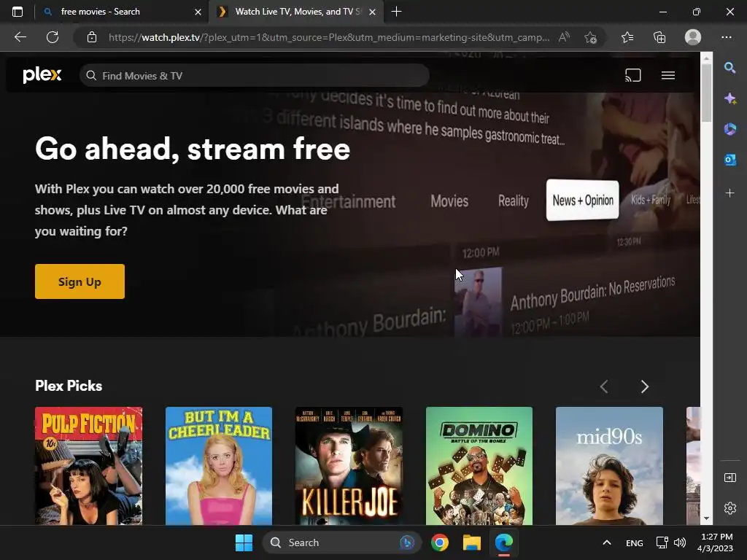Click the page scrollbar down arrow
Viewport: 747px width, 560px height.
[x=706, y=518]
